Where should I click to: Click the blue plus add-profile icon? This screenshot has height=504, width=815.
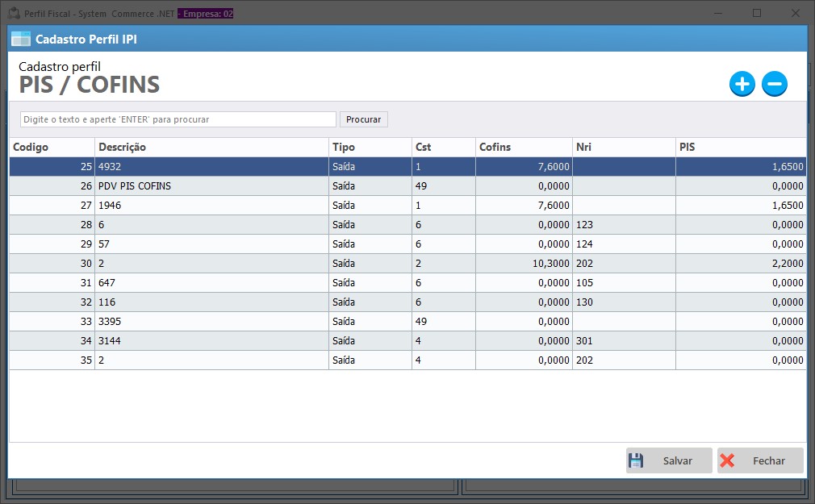point(742,84)
